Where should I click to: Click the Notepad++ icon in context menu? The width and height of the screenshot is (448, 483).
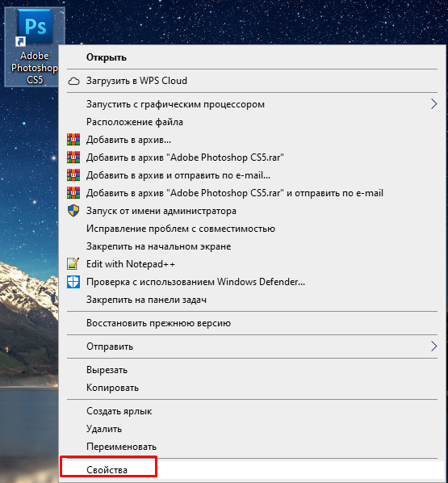pyautogui.click(x=73, y=264)
